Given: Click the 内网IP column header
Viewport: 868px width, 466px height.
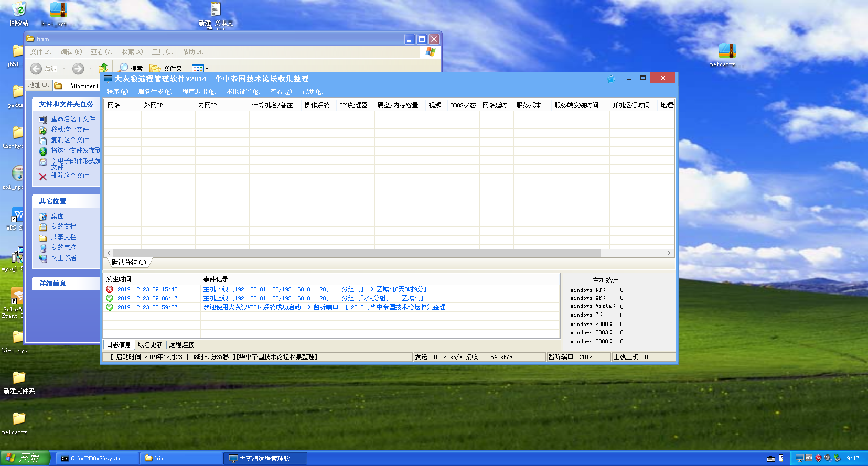Looking at the screenshot, I should (222, 105).
